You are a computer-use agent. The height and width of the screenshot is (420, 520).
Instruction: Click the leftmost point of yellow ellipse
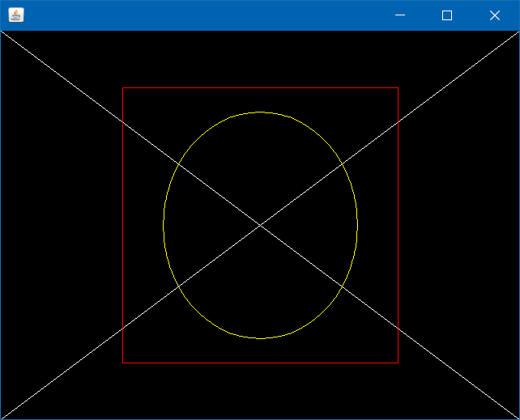coord(164,225)
